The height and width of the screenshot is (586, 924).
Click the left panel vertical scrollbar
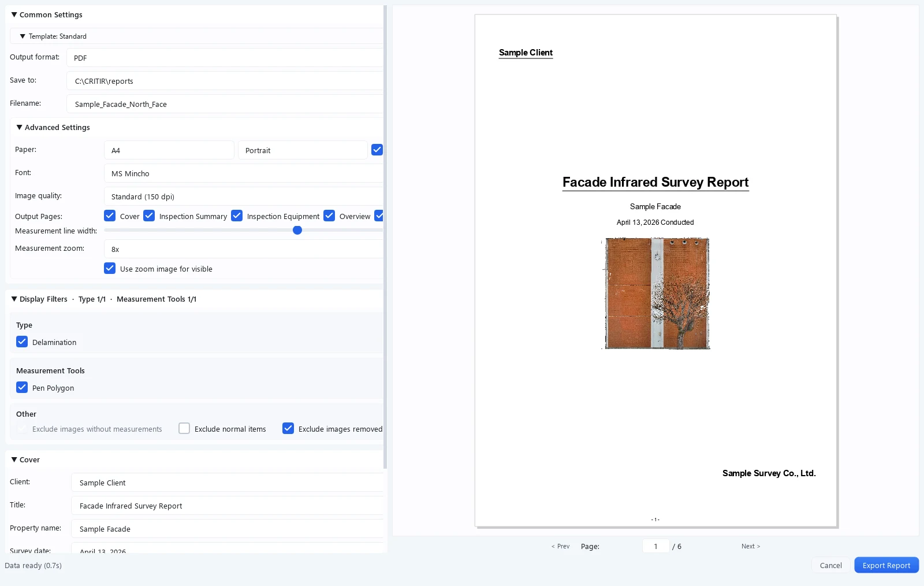click(385, 237)
